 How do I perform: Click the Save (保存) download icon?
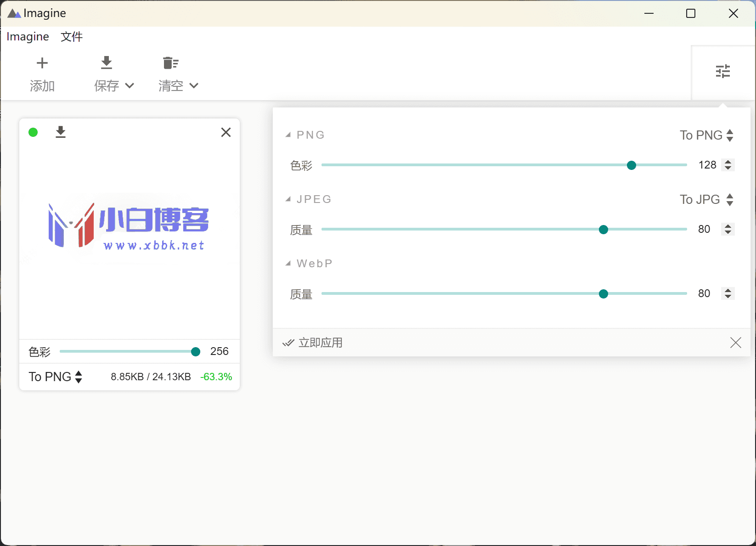107,63
